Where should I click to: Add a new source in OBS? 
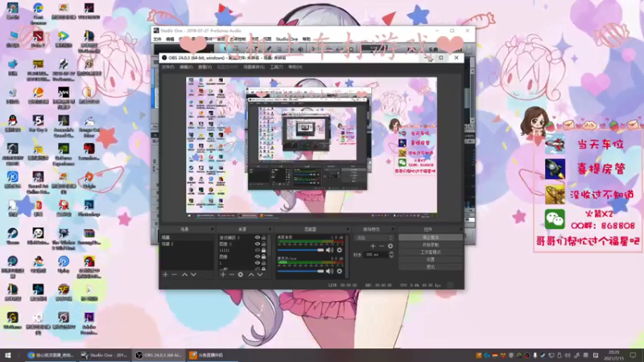[x=223, y=274]
